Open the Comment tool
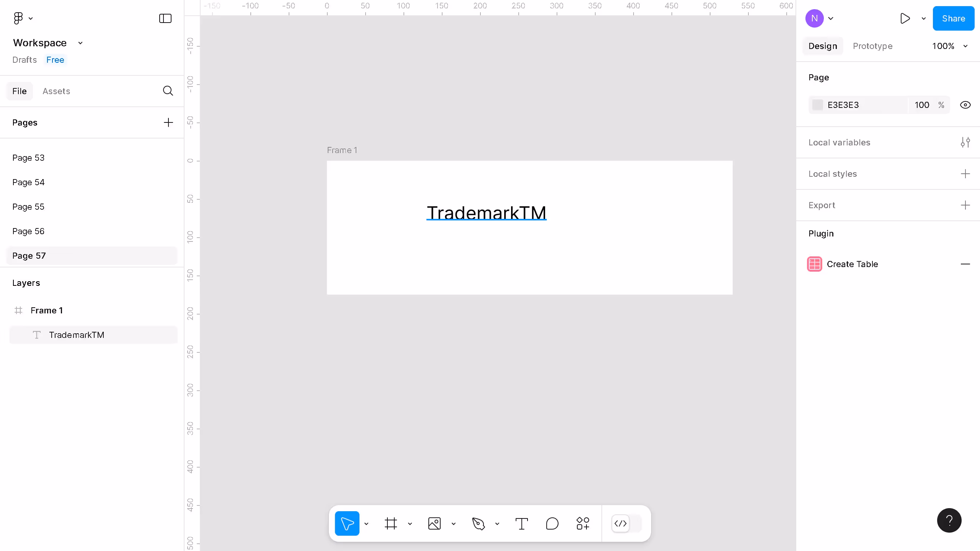This screenshot has height=551, width=980. 551,523
